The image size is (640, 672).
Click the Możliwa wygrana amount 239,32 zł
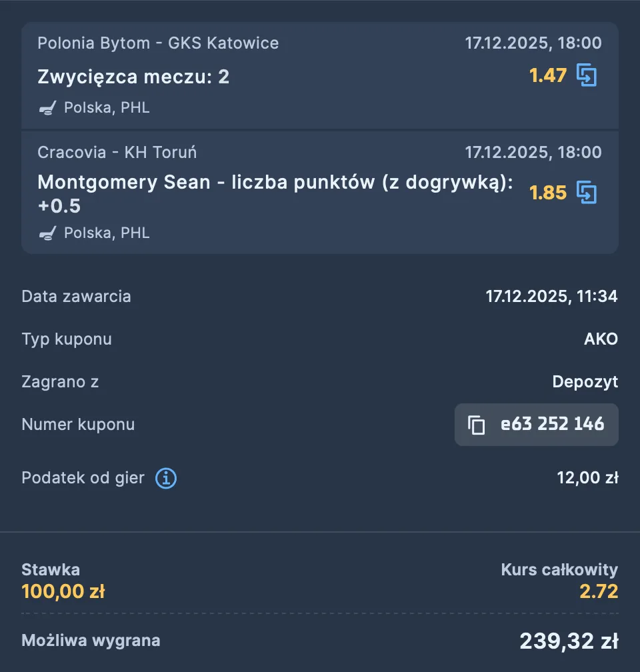[x=568, y=641]
